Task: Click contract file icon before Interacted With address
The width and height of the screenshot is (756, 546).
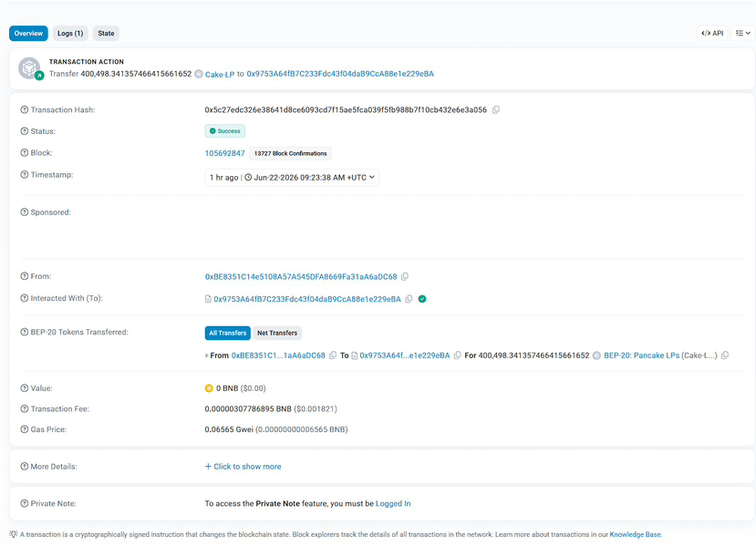Action: click(208, 299)
